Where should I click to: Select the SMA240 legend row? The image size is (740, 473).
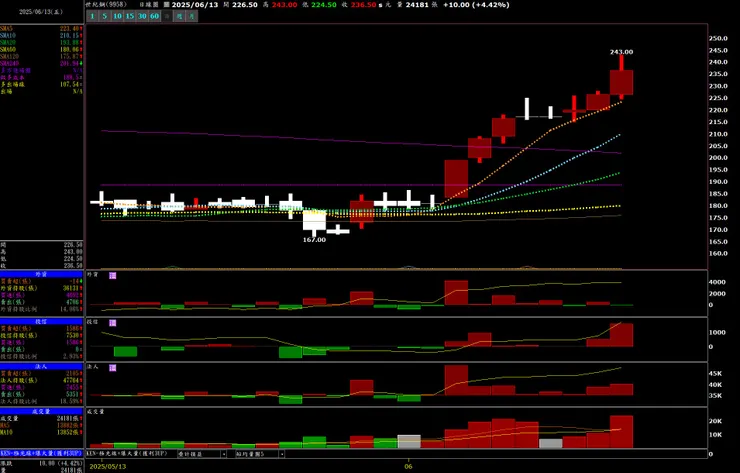(42, 63)
